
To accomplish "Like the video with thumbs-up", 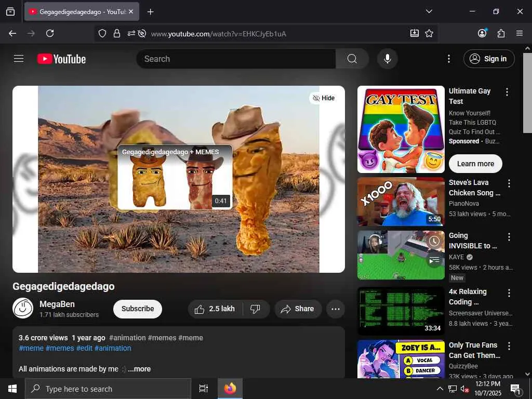I will click(215, 309).
